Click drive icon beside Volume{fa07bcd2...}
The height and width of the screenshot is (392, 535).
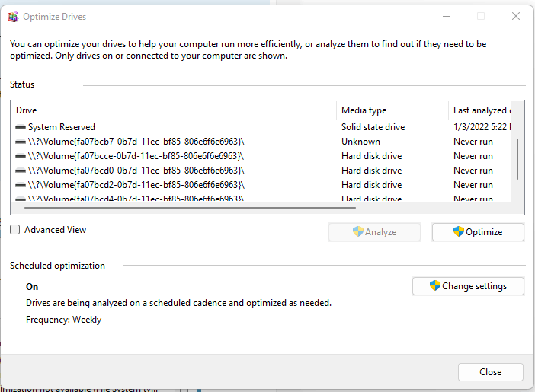(x=21, y=185)
